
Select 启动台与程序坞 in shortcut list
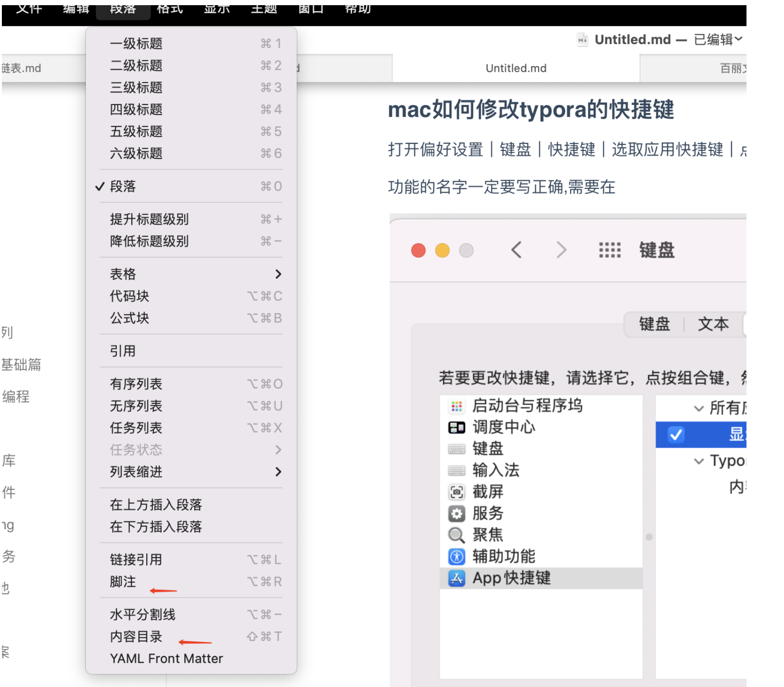pyautogui.click(x=541, y=405)
